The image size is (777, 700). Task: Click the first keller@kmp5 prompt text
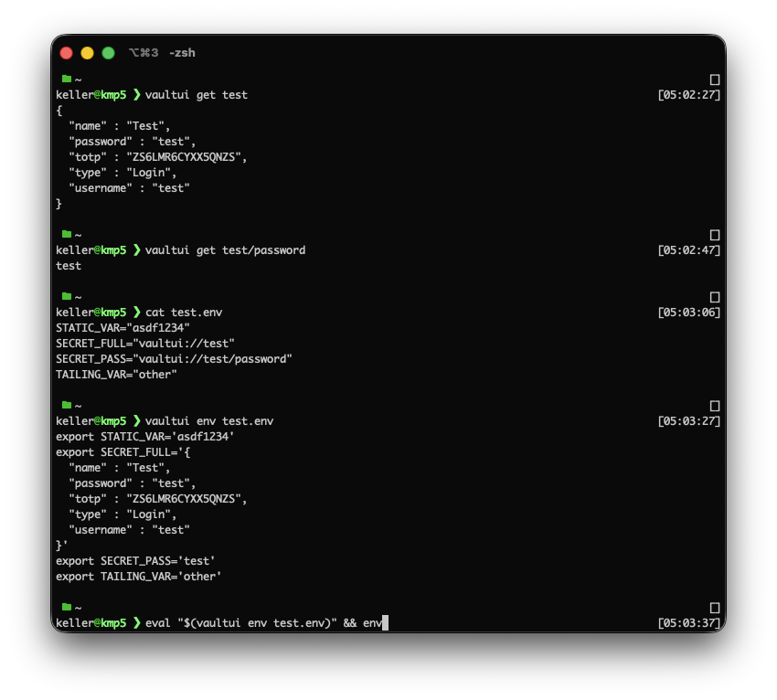coord(91,95)
